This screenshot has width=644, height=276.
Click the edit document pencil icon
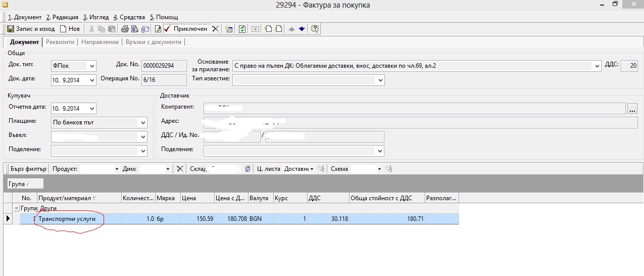[158, 29]
